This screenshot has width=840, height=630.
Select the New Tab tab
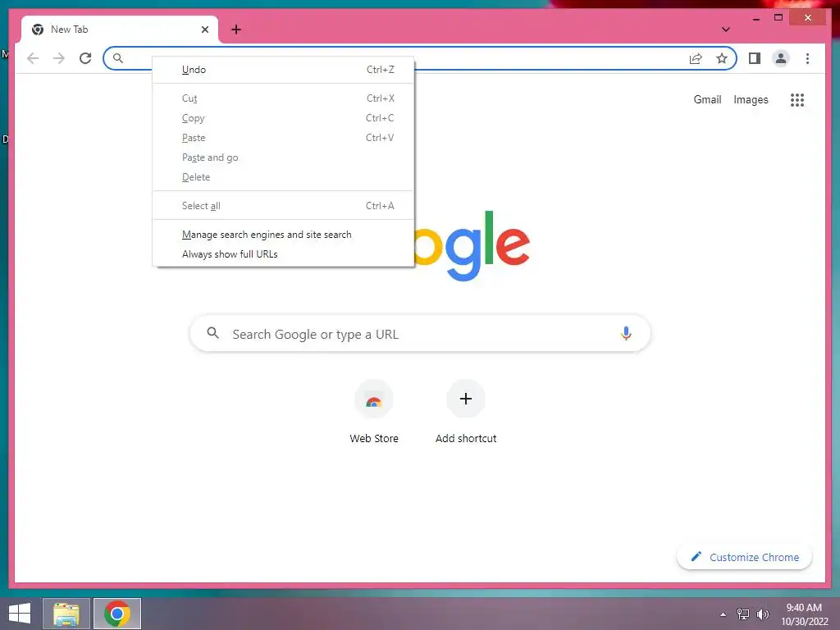tap(120, 30)
